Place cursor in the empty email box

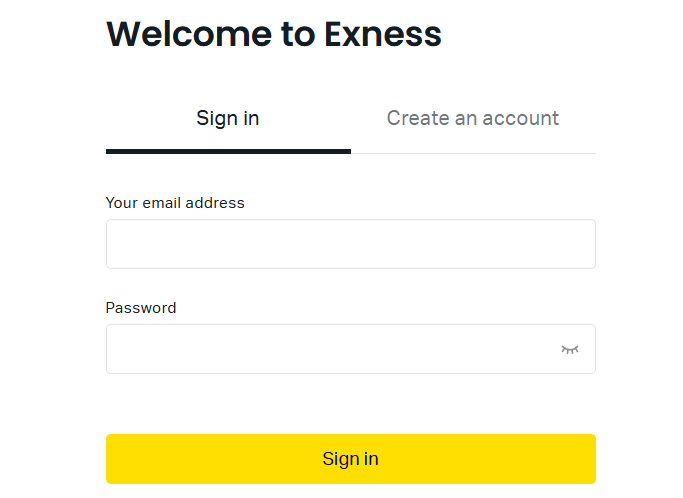350,244
